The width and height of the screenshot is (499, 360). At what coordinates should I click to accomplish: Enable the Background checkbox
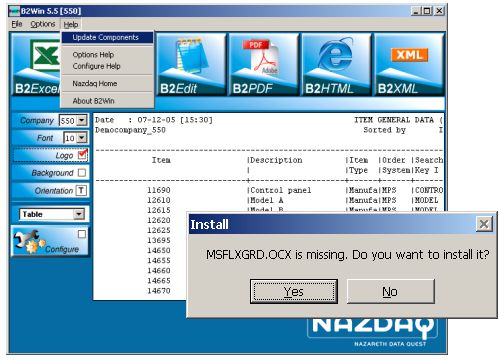point(82,173)
